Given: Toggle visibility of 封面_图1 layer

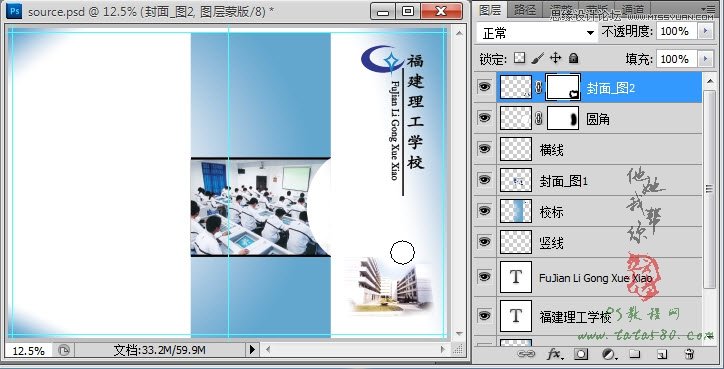Looking at the screenshot, I should 484,179.
